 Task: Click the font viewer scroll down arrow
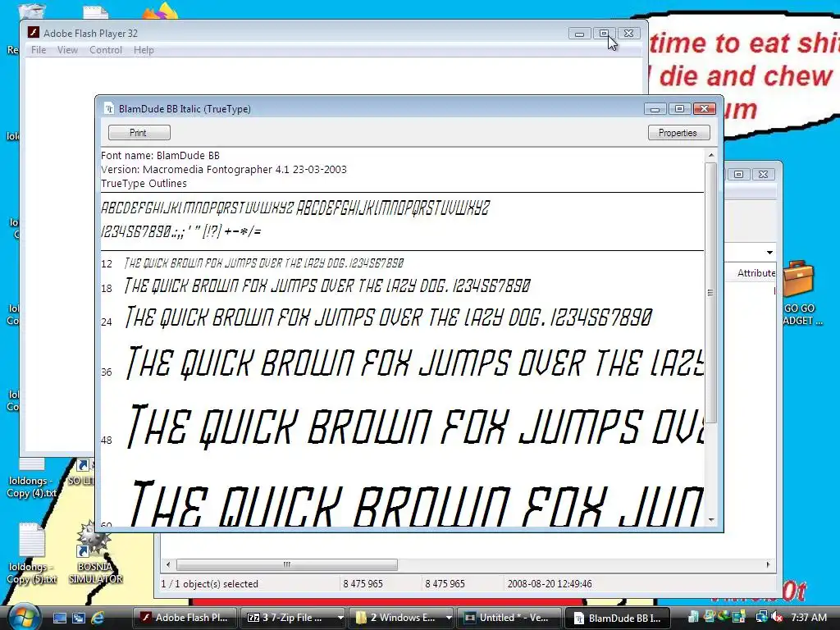(x=711, y=519)
